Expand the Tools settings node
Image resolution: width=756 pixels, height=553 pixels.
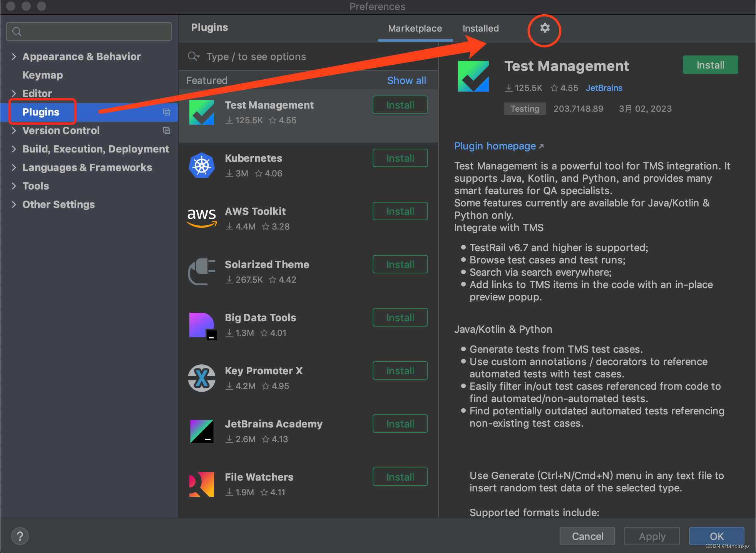click(14, 186)
